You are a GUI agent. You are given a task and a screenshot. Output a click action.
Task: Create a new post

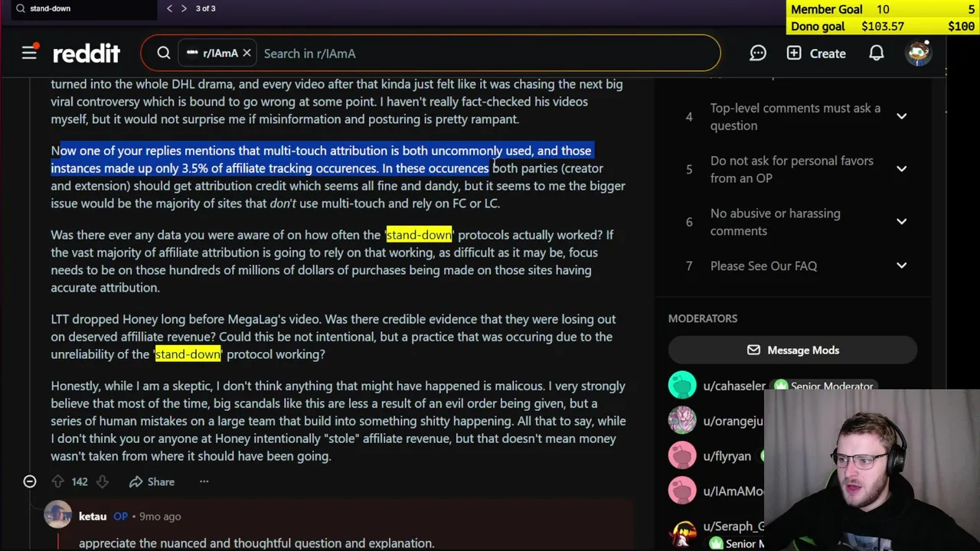[816, 54]
